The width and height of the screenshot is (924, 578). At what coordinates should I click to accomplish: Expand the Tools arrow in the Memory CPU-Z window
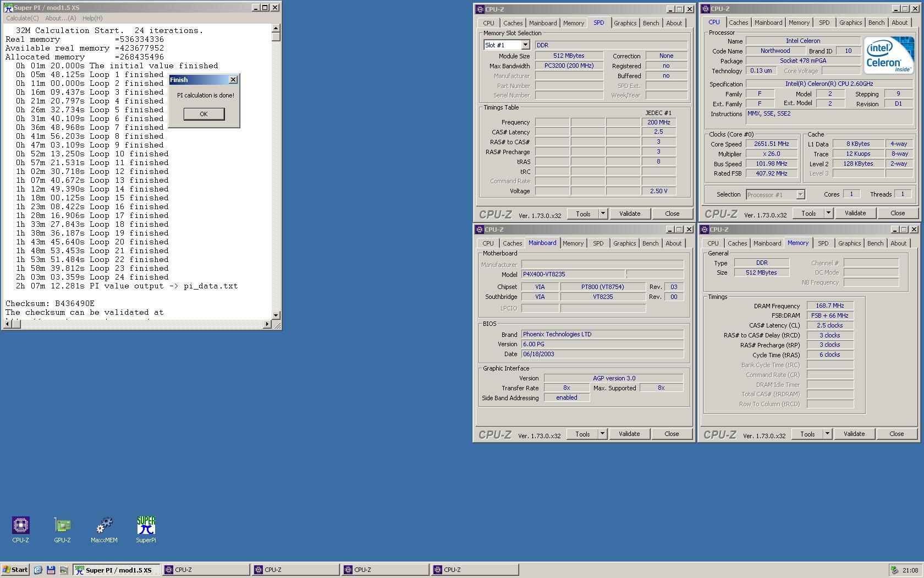tap(827, 434)
